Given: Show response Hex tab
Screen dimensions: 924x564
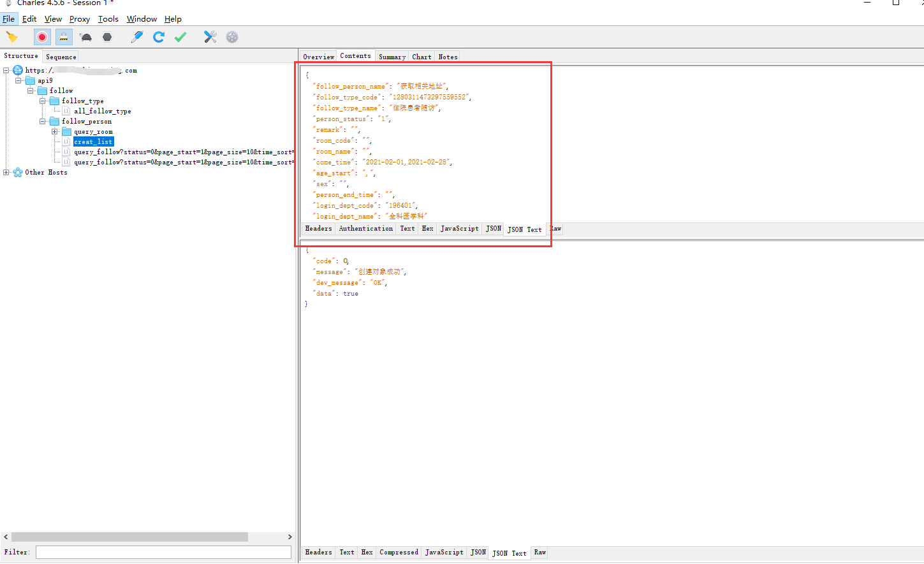Looking at the screenshot, I should click(x=367, y=553).
